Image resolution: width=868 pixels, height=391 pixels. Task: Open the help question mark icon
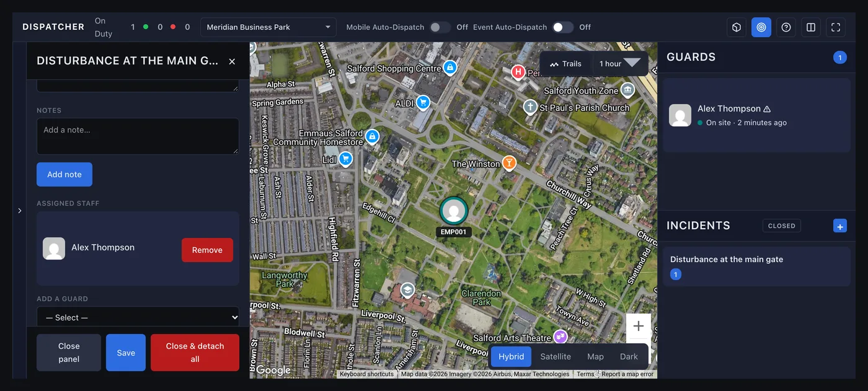coord(786,27)
